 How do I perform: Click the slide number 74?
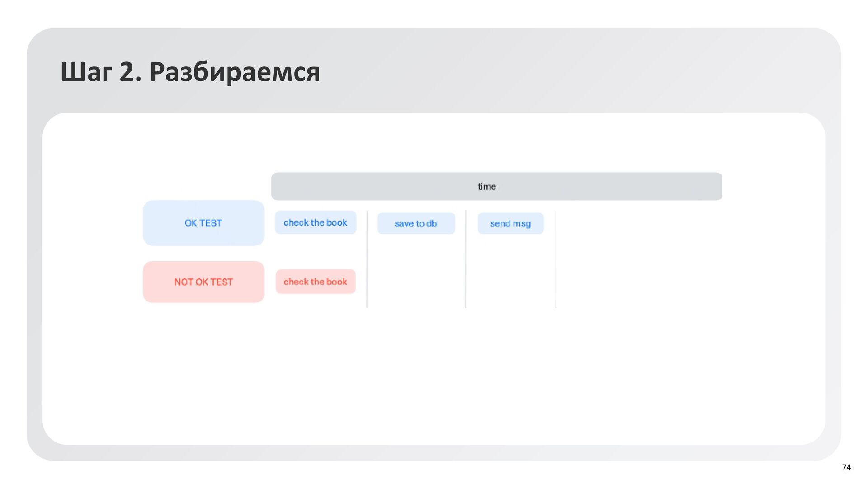[846, 467]
